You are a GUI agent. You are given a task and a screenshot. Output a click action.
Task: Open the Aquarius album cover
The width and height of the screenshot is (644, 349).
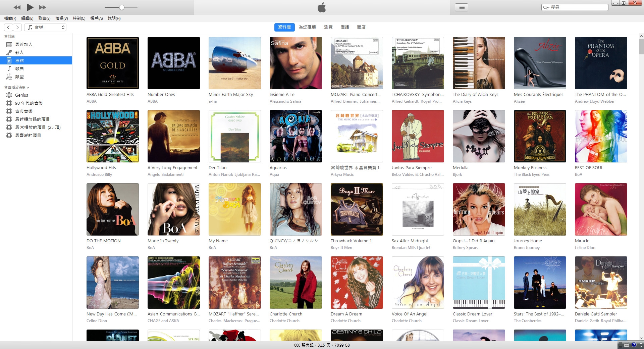pyautogui.click(x=296, y=136)
